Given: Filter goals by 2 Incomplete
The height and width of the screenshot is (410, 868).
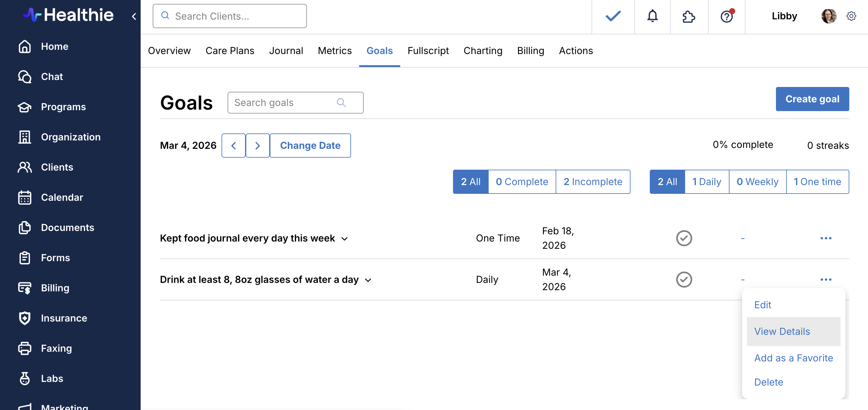Looking at the screenshot, I should [x=592, y=182].
